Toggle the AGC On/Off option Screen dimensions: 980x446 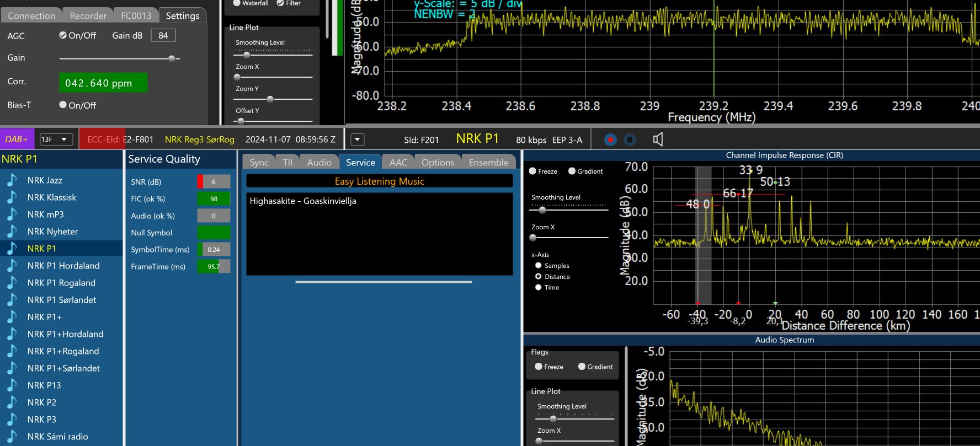coord(63,35)
